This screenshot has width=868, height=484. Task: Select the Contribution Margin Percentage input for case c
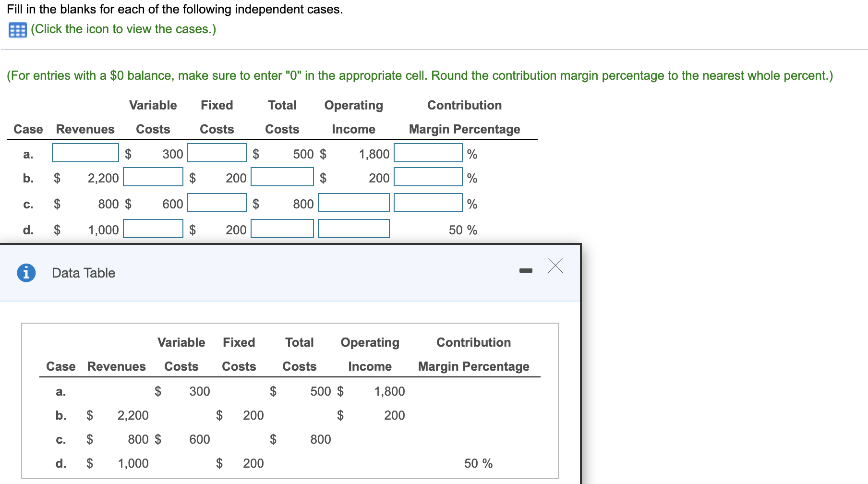pos(428,203)
